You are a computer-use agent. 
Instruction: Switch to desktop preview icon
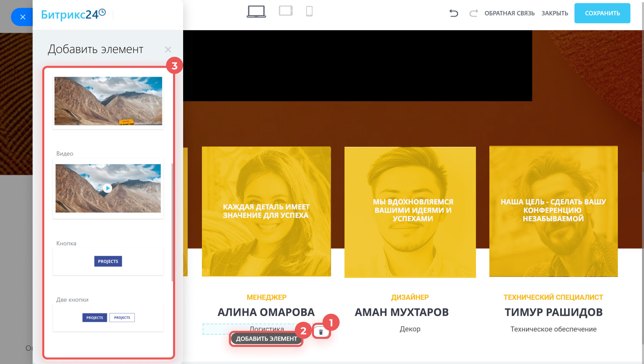click(x=256, y=12)
